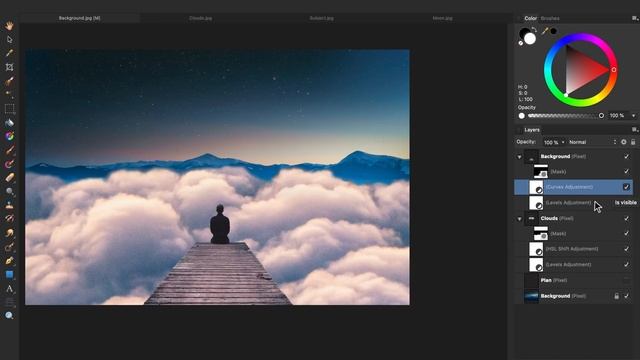This screenshot has height=360, width=640.
Task: Collapse the top Background layer group
Action: click(x=519, y=157)
